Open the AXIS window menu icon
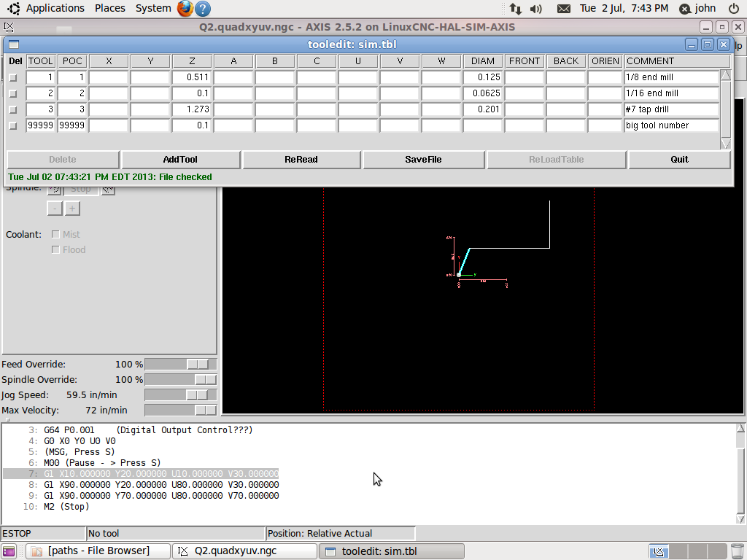This screenshot has width=747, height=560. [9, 27]
